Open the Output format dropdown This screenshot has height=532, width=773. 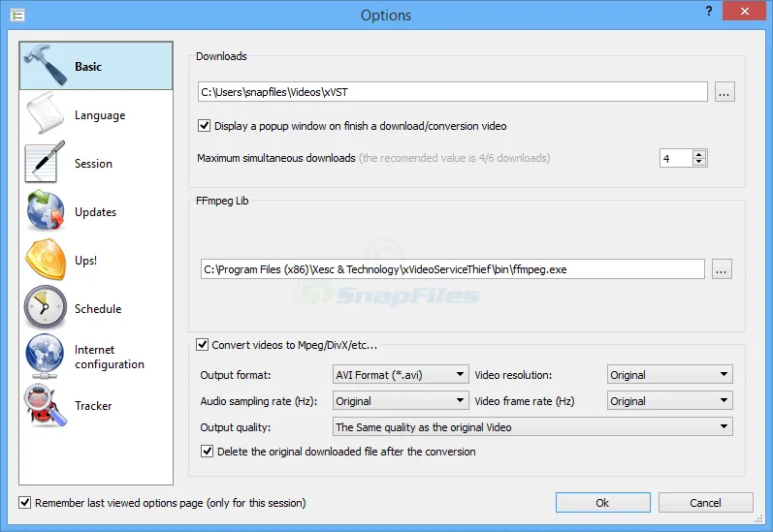pyautogui.click(x=401, y=375)
